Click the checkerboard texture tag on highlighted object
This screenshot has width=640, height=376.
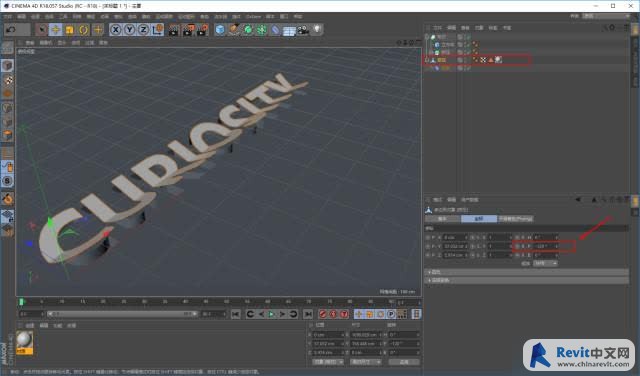(x=483, y=60)
